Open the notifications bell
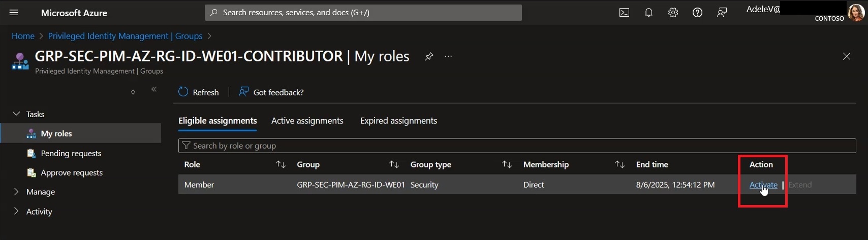Image resolution: width=868 pixels, height=240 pixels. pyautogui.click(x=648, y=13)
